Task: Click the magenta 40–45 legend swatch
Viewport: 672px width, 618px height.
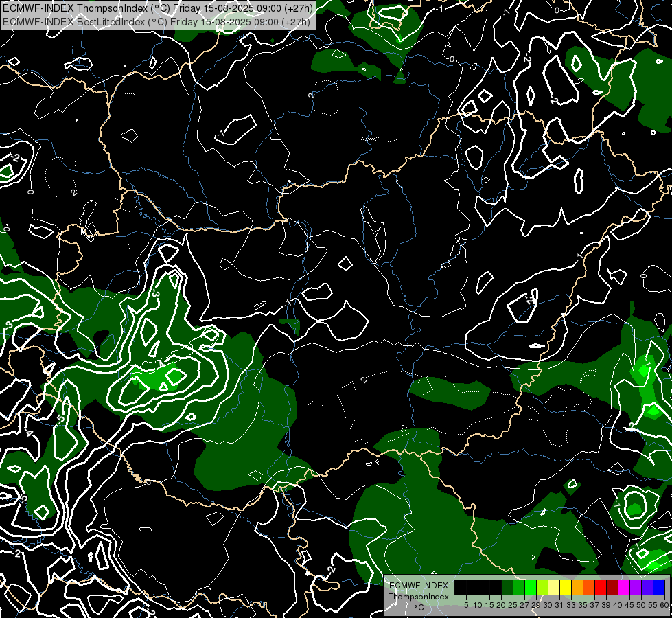Action: 623,587
